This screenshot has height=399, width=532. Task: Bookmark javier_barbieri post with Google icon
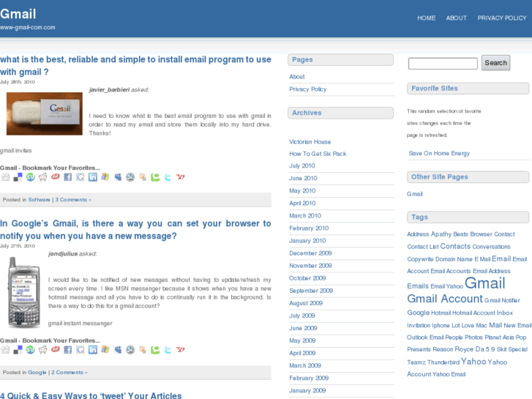coord(80,177)
